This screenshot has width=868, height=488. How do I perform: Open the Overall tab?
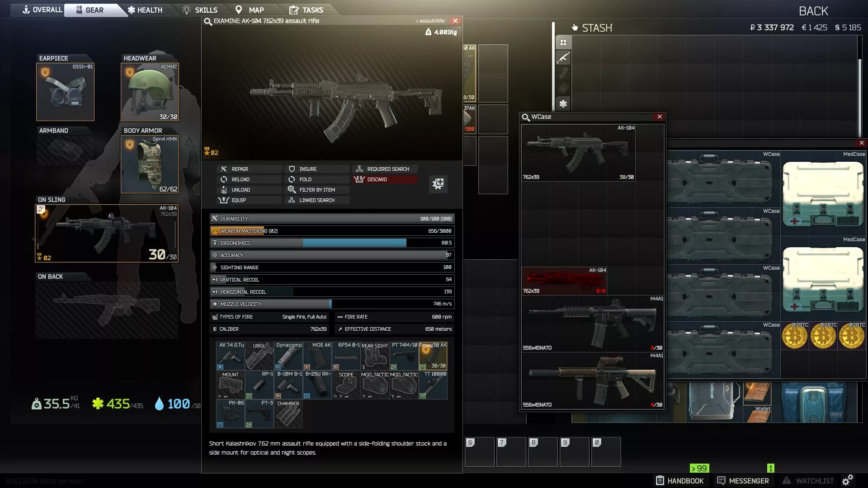[42, 9]
